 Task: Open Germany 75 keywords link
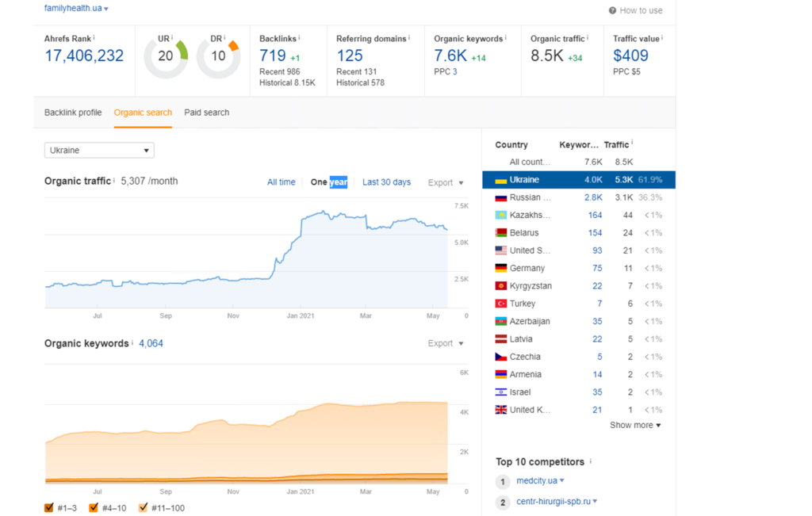tap(597, 268)
